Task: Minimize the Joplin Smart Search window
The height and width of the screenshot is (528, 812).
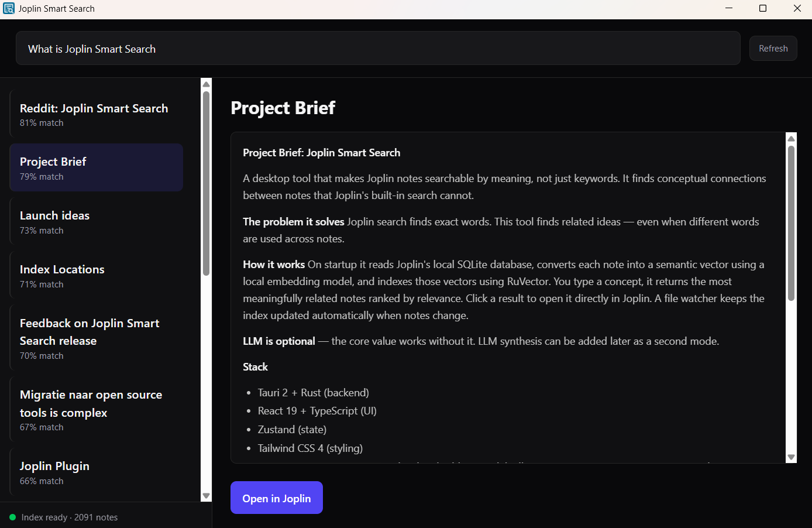Action: click(x=729, y=9)
